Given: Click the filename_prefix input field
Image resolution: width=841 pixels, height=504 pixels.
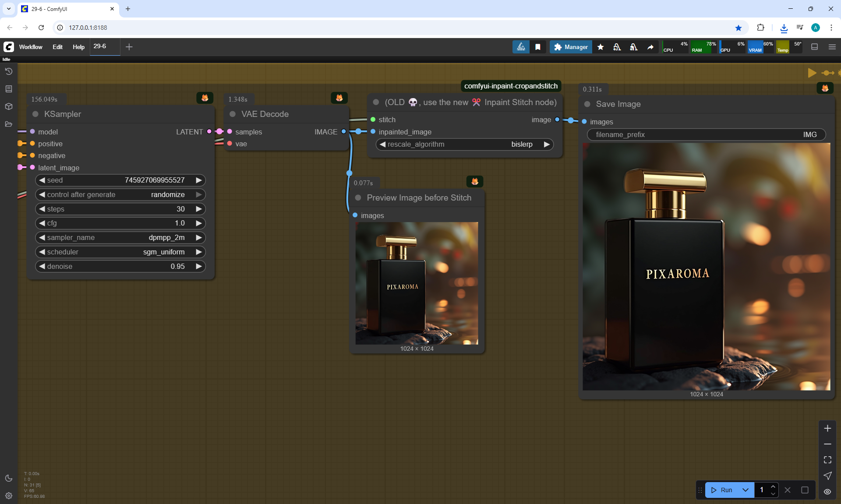Looking at the screenshot, I should [706, 134].
